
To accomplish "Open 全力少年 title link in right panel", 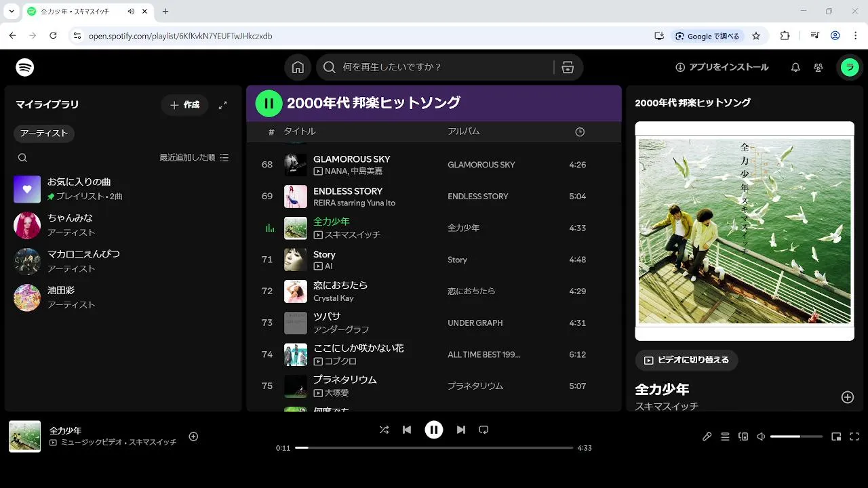I will pyautogui.click(x=662, y=390).
